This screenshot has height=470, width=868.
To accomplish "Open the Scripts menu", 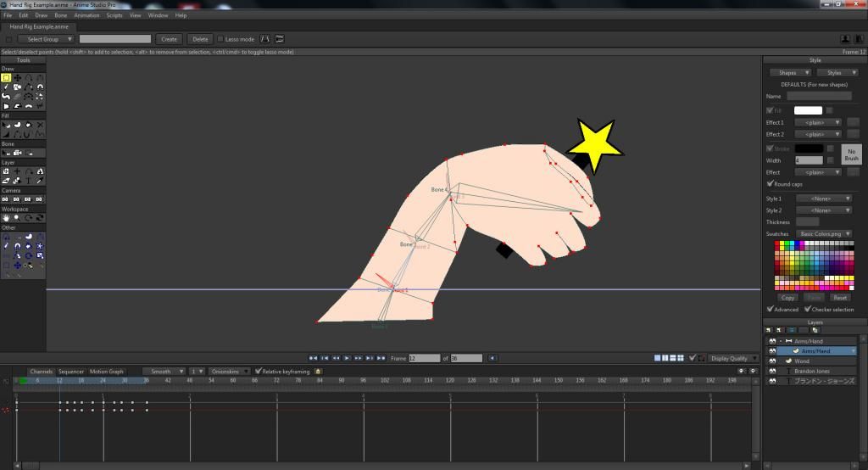I will click(x=114, y=15).
